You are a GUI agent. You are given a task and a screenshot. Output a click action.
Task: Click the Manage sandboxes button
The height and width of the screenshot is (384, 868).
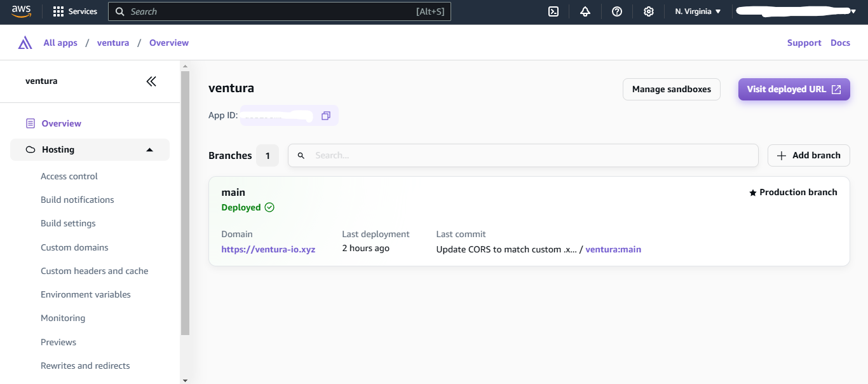pos(672,90)
